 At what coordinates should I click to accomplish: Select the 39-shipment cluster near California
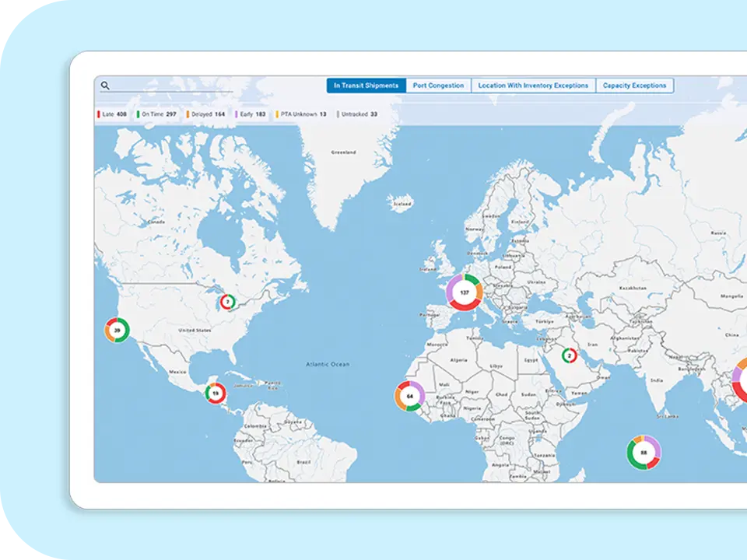[117, 330]
